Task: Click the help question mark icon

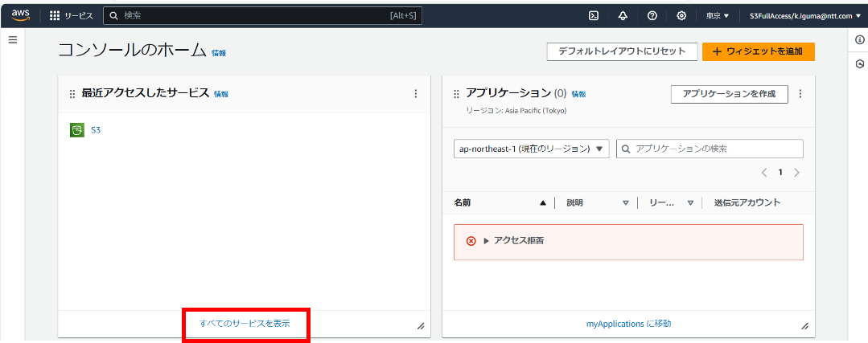Action: point(652,15)
